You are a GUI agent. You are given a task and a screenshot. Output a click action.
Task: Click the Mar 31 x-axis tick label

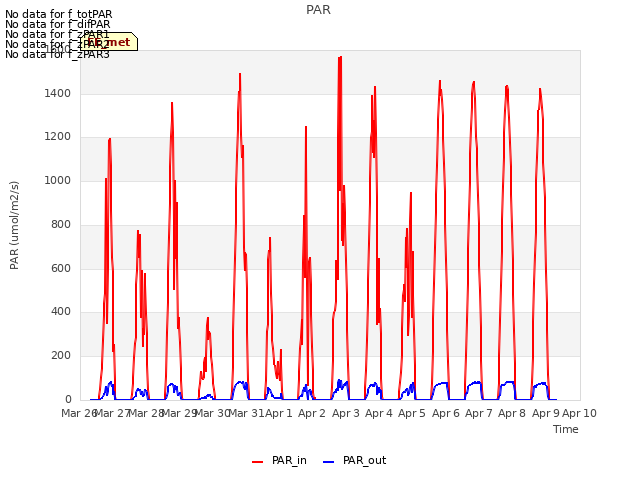[x=246, y=413]
